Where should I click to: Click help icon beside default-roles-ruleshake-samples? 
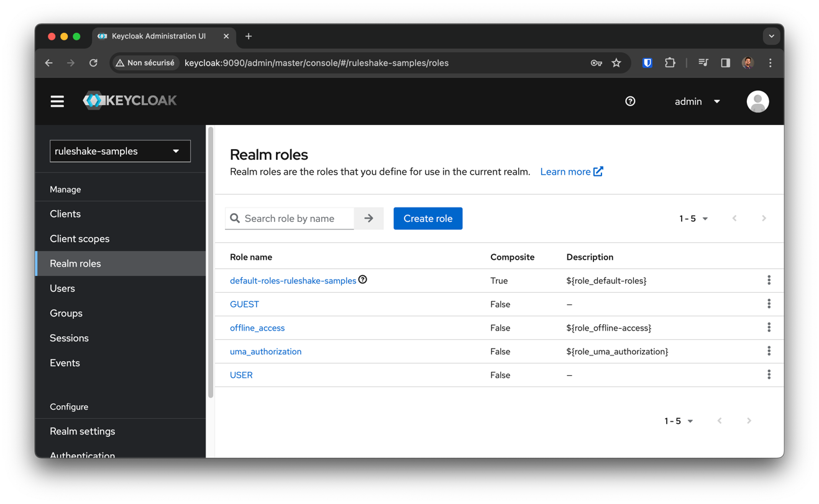(363, 280)
